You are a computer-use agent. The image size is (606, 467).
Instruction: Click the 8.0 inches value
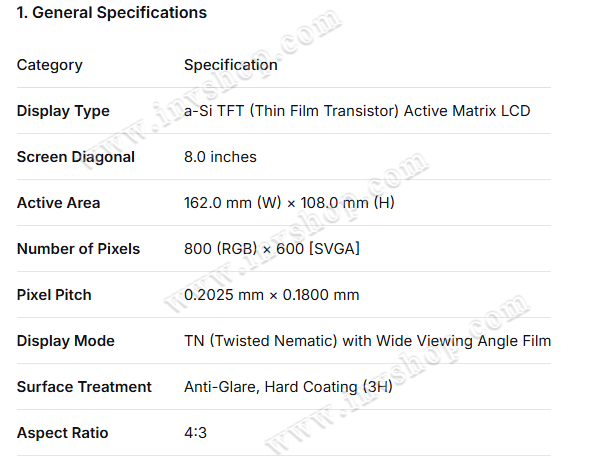coord(220,157)
